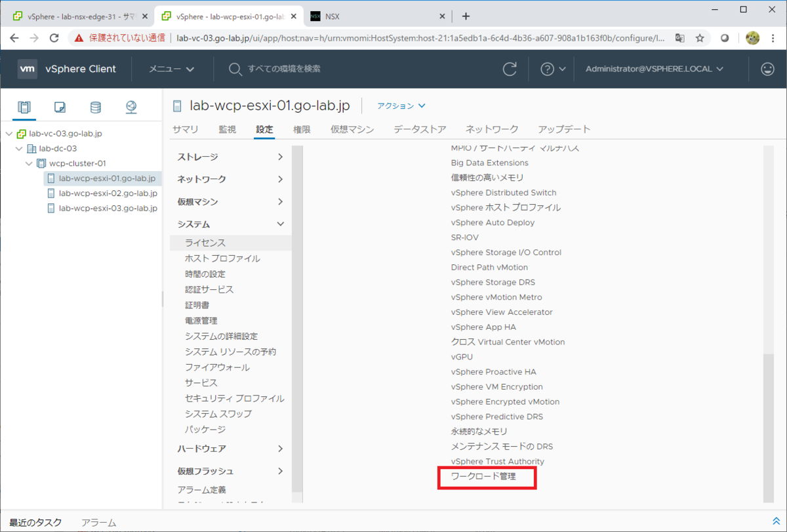Switch to the サマリ tab
This screenshot has height=532, width=787.
185,129
